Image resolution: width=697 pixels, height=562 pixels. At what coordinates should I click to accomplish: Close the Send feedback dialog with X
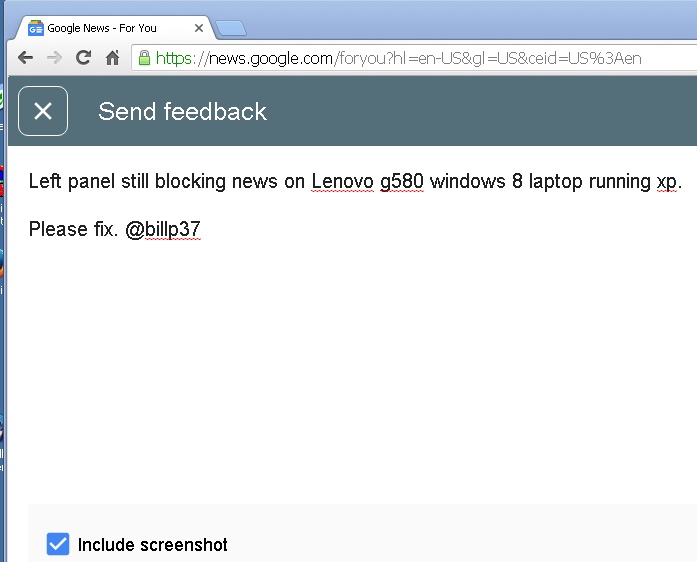pyautogui.click(x=43, y=111)
